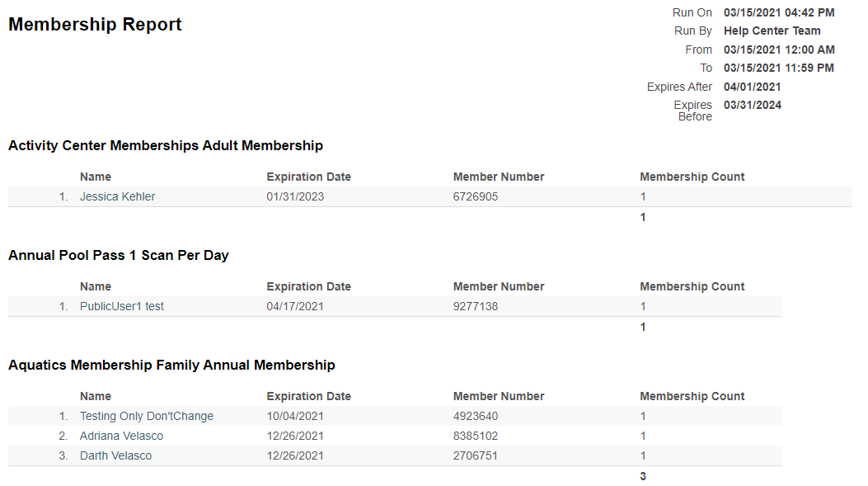Click Membership Count header in Activity Center table
Image resolution: width=868 pixels, height=486 pixels.
(692, 177)
